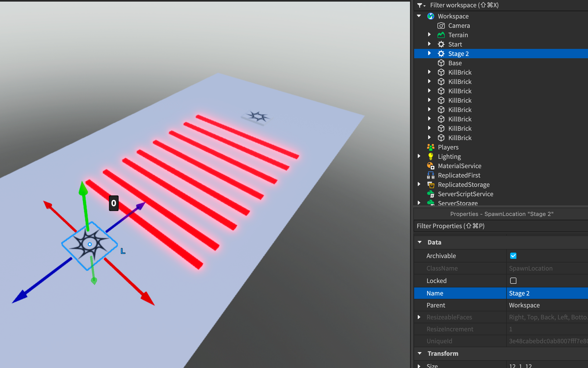588x368 pixels.
Task: Edit the Name value Stage 2
Action: click(547, 293)
